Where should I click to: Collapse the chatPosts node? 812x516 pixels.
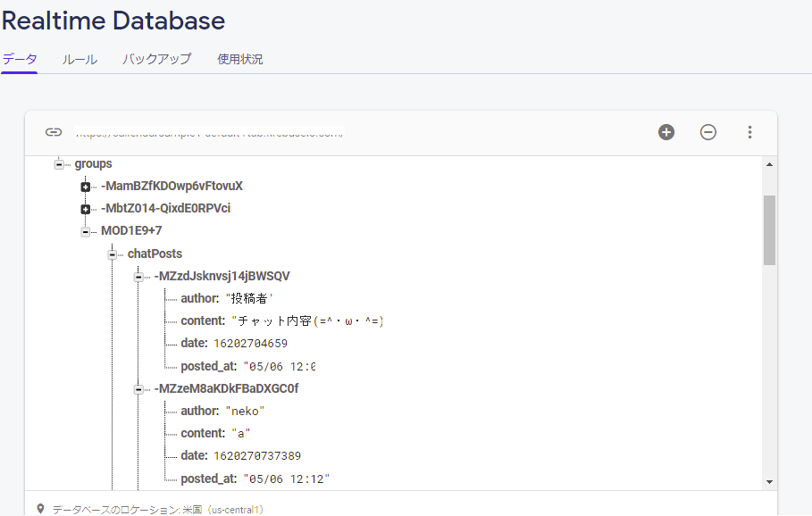click(x=113, y=254)
